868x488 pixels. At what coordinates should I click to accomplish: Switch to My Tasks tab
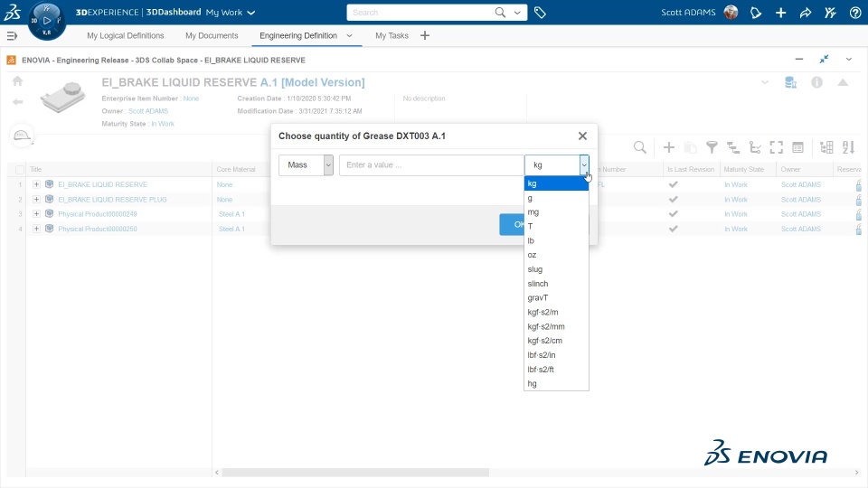click(392, 35)
